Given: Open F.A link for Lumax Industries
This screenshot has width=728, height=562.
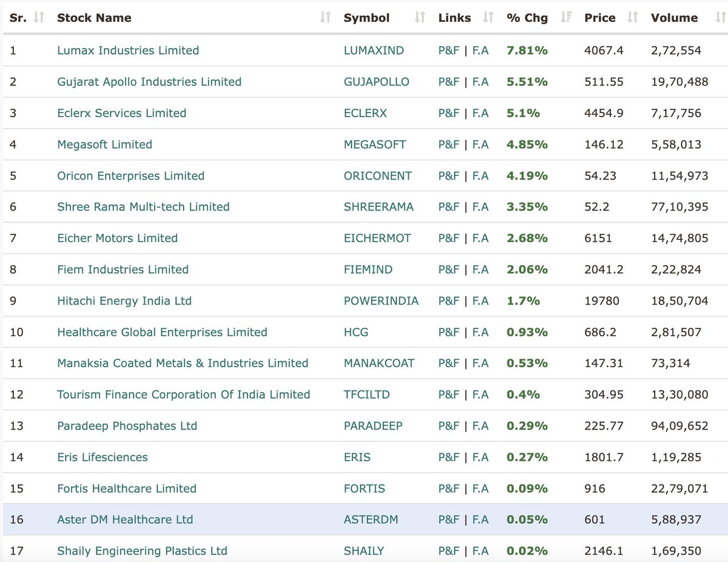Looking at the screenshot, I should click(x=480, y=50).
